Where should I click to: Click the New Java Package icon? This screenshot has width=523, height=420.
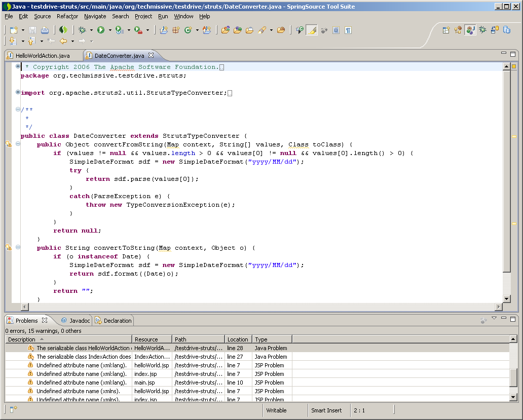(176, 30)
